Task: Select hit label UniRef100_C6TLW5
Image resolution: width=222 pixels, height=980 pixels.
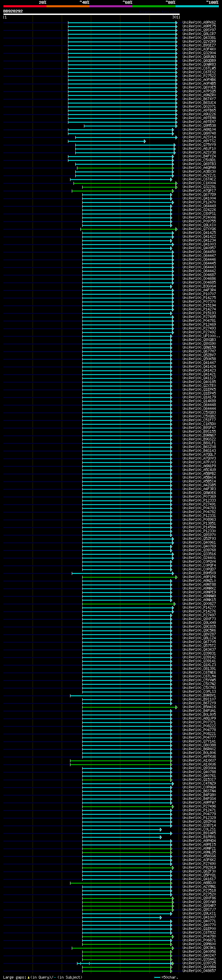Action: pyautogui.click(x=199, y=68)
